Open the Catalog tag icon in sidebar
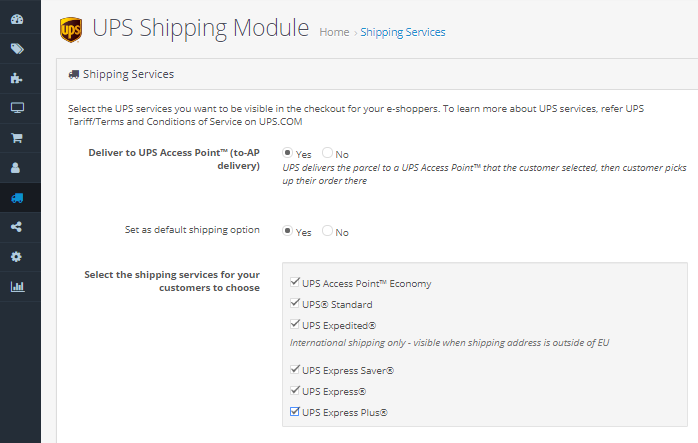The image size is (698, 443). [17, 49]
